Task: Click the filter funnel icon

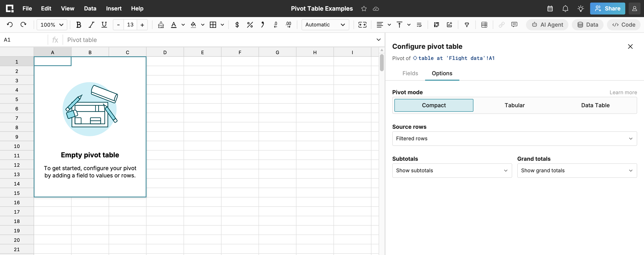Action: pos(467,25)
